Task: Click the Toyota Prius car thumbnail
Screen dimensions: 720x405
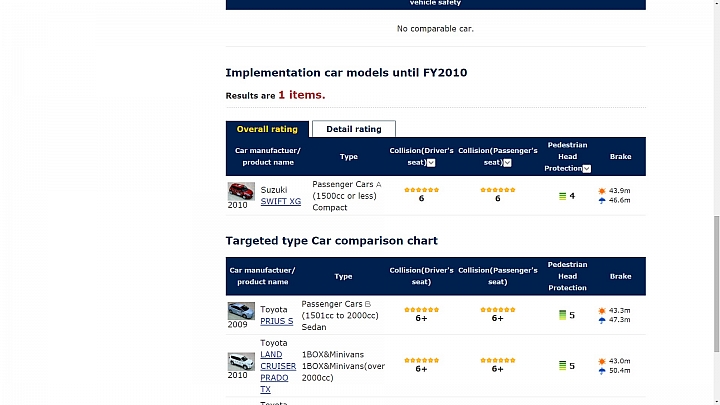Action: click(241, 311)
